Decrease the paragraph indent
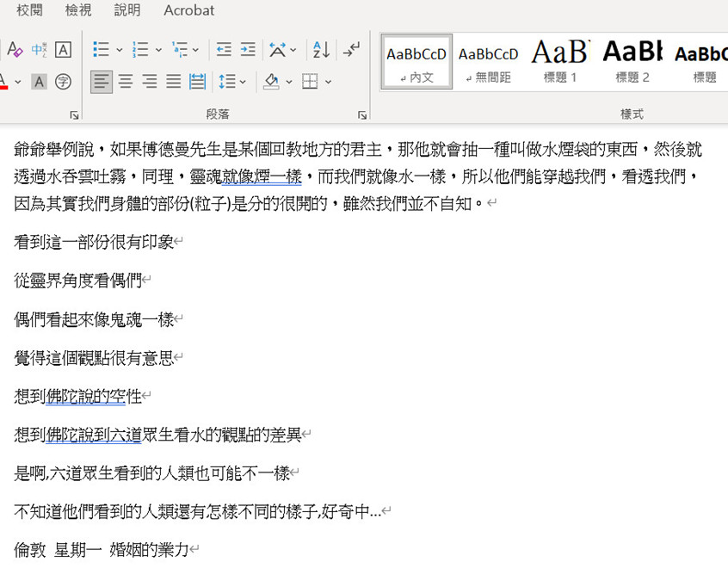The height and width of the screenshot is (568, 728). pos(224,50)
